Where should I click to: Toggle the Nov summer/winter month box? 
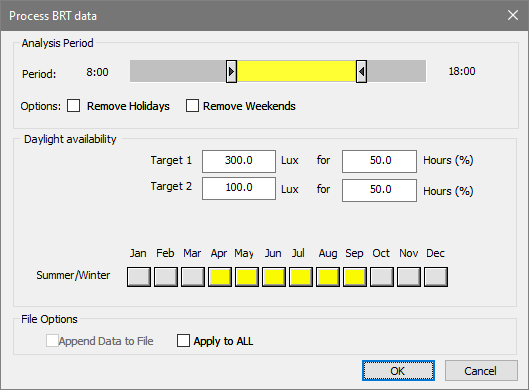click(x=409, y=277)
